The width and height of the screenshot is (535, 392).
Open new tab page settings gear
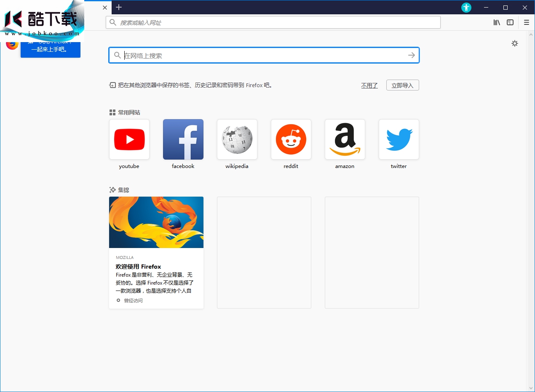(515, 43)
